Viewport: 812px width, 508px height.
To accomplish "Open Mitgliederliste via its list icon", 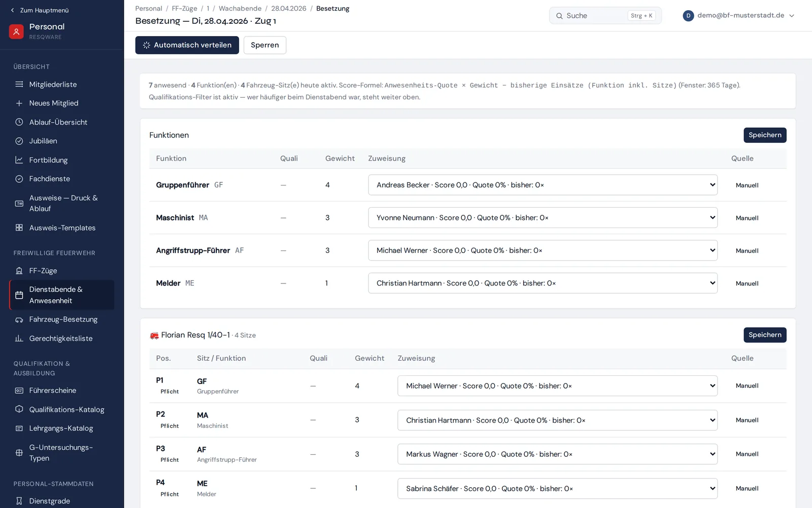I will tap(19, 84).
